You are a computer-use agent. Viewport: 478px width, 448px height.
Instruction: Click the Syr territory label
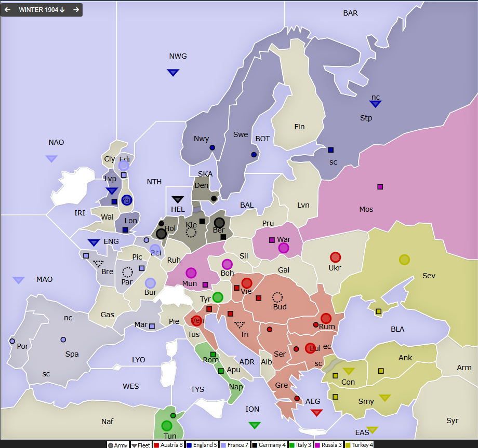pos(453,420)
